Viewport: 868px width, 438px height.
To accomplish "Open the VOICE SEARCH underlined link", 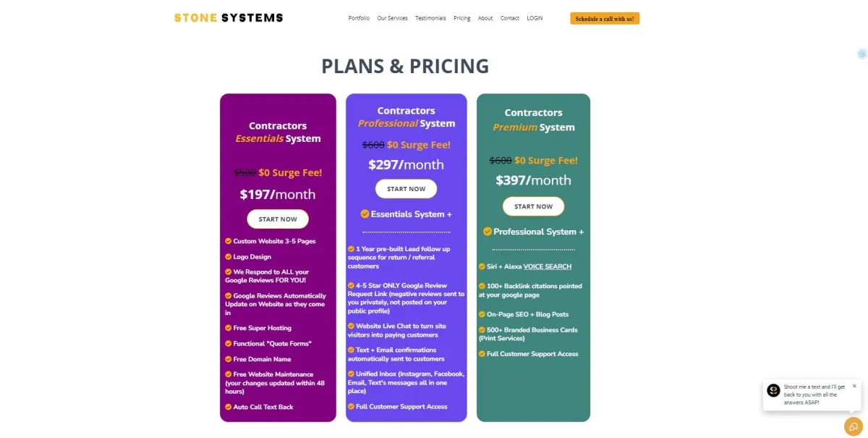I will [548, 266].
